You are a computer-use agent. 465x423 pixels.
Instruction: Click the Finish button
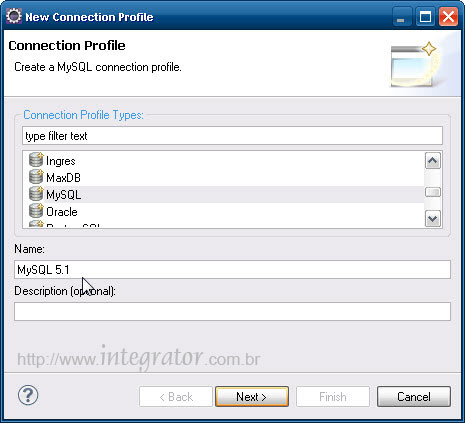333,397
